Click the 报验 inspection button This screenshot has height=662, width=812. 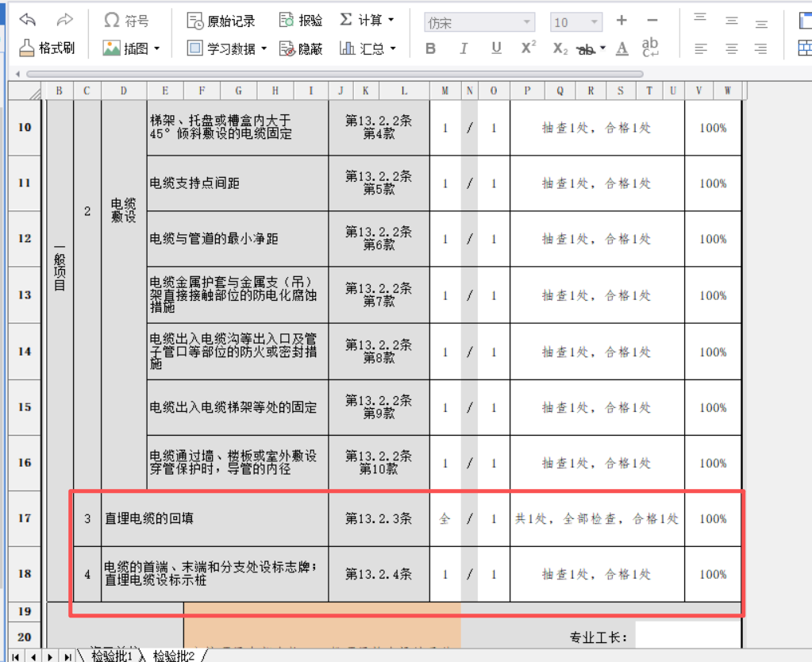click(x=300, y=21)
